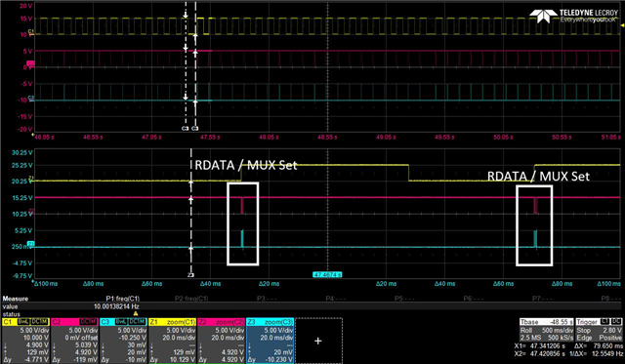Click the yellow Z1 zoom trace label
This screenshot has height=364, width=625.
click(30, 178)
